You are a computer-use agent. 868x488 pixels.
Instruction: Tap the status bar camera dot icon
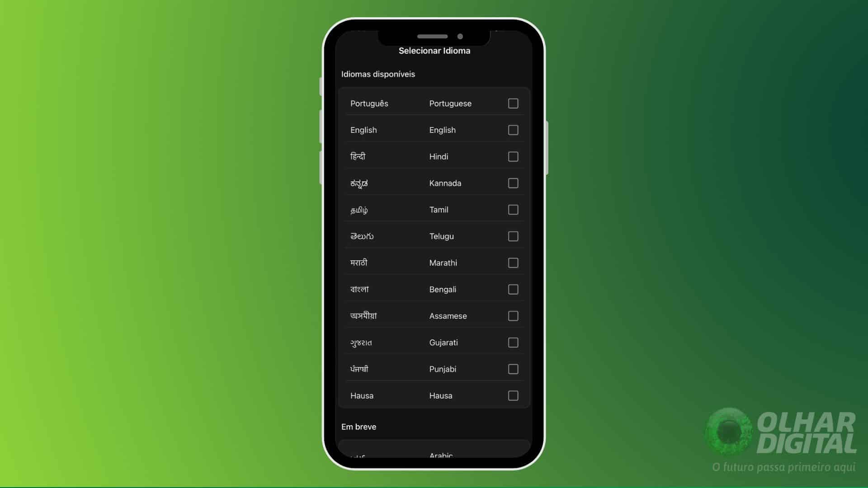click(462, 36)
